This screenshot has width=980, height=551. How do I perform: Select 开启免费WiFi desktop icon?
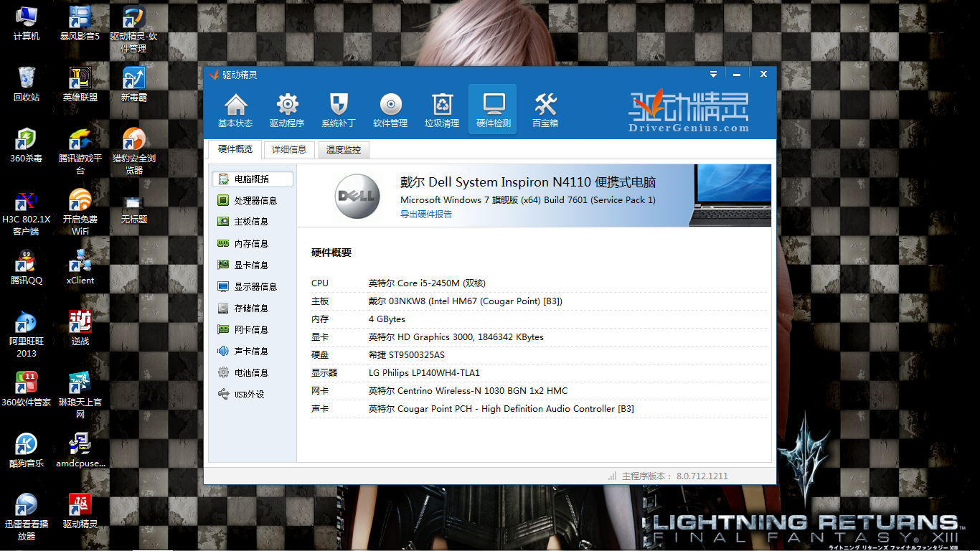[80, 212]
